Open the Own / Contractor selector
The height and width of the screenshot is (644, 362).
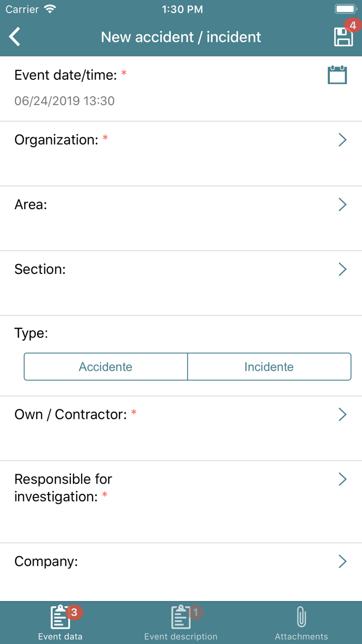(x=342, y=414)
